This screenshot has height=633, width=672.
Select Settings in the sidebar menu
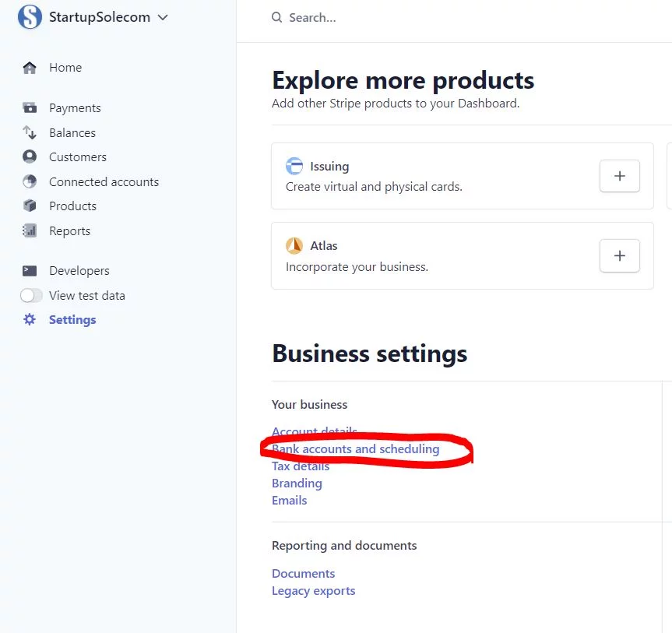pos(72,320)
